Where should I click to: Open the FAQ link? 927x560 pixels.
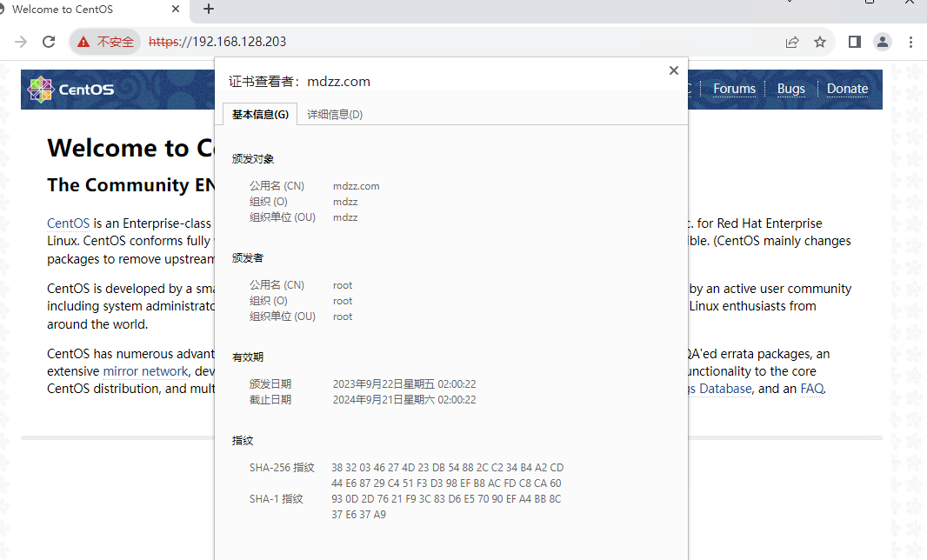pyautogui.click(x=811, y=389)
